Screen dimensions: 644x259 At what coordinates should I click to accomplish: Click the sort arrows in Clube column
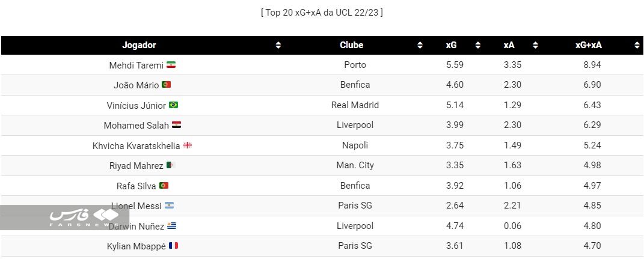pyautogui.click(x=420, y=45)
